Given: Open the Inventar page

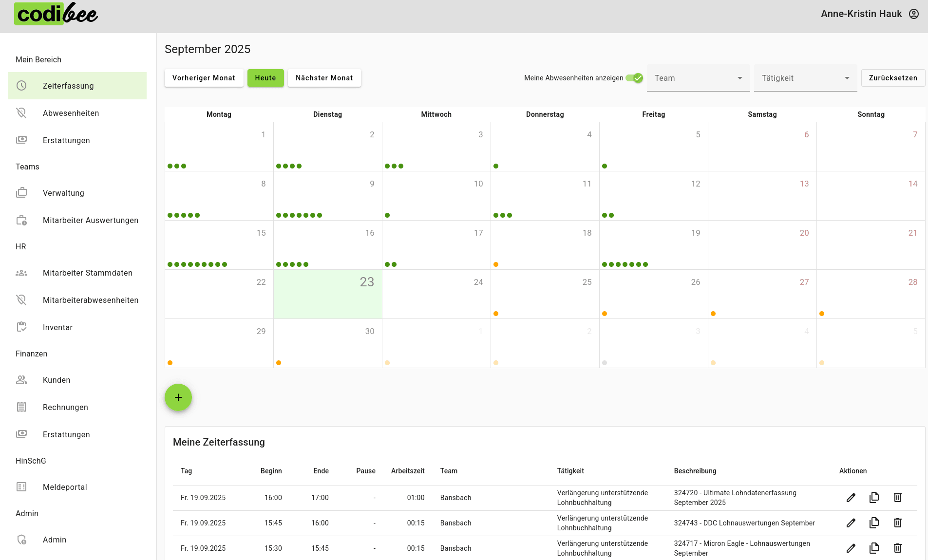Looking at the screenshot, I should (x=57, y=327).
